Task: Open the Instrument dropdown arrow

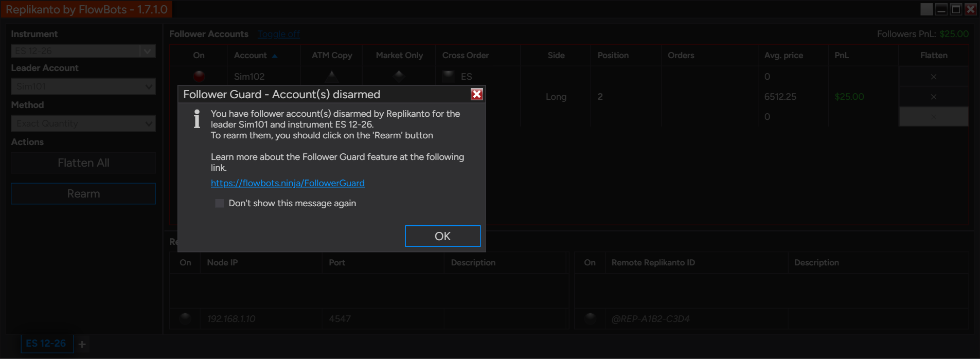Action: coord(147,51)
